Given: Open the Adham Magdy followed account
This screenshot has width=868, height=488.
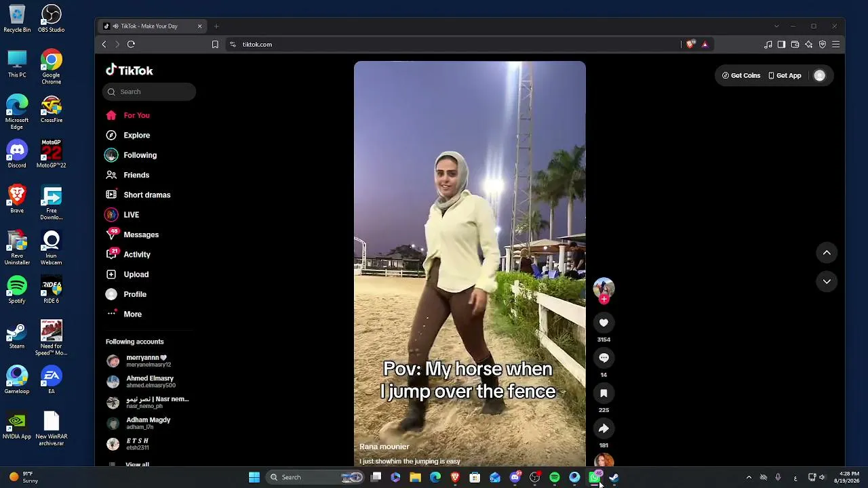Looking at the screenshot, I should (149, 423).
